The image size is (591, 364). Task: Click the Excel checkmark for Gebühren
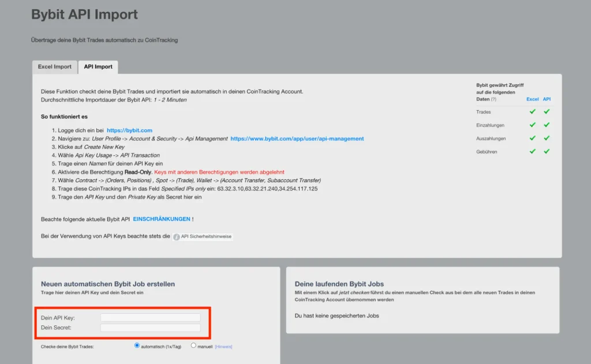point(533,152)
